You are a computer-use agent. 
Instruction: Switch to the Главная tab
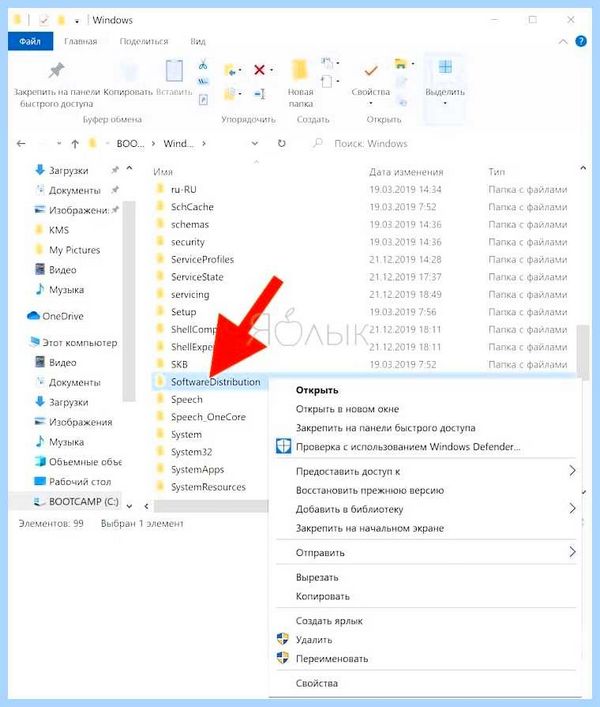(x=81, y=41)
